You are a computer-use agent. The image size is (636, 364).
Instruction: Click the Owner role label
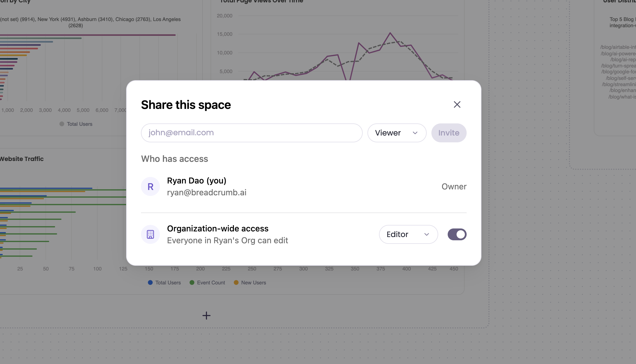click(x=454, y=186)
